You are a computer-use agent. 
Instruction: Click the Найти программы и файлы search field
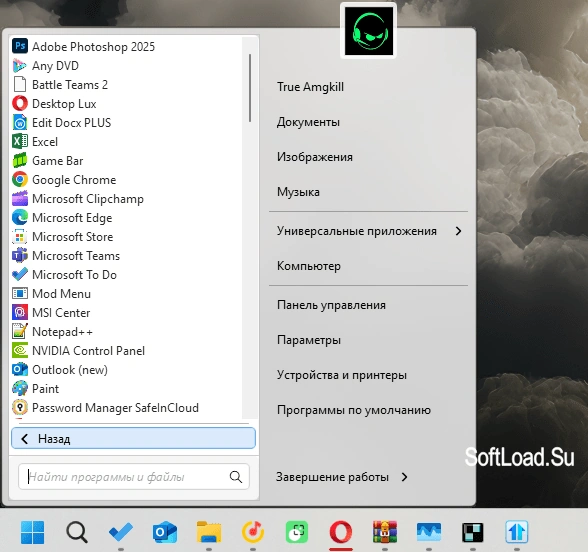(134, 477)
